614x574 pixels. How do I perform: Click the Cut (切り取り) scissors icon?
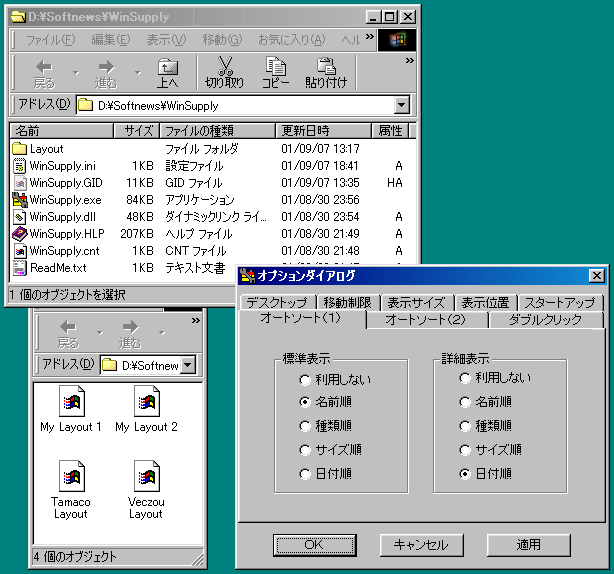click(225, 66)
